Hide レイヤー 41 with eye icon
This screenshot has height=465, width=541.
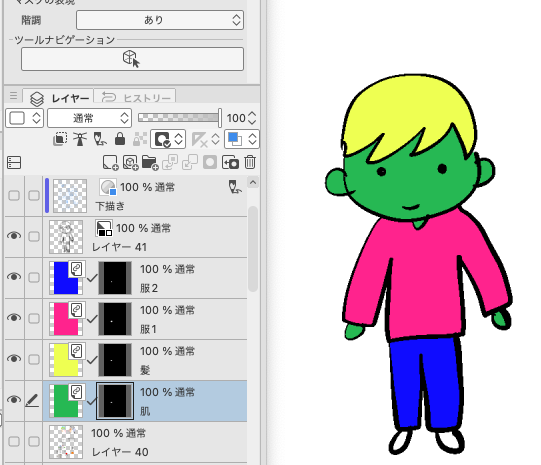point(14,236)
